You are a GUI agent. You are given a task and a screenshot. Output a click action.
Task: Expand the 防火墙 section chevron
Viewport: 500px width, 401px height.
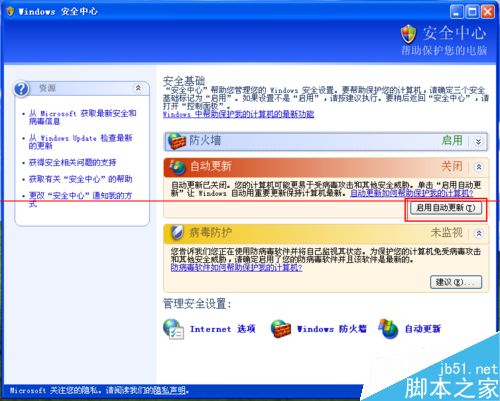tap(478, 142)
